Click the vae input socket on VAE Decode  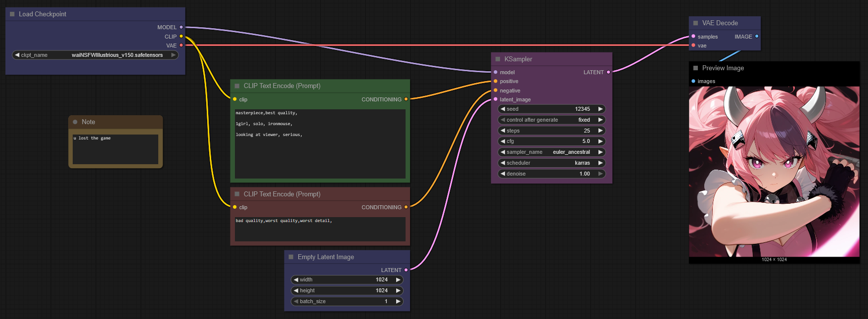(693, 46)
